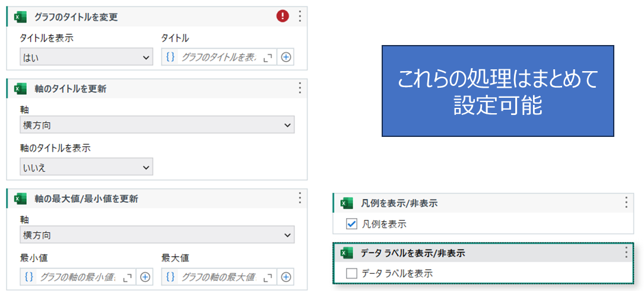Expand the 最大値 field editor
The image size is (644, 291).
(x=268, y=277)
